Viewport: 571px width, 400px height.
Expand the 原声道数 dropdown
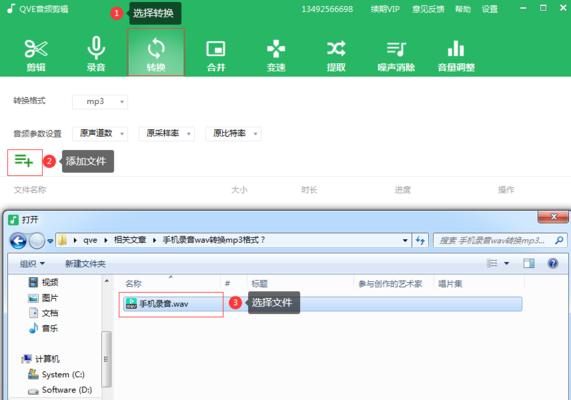click(100, 134)
